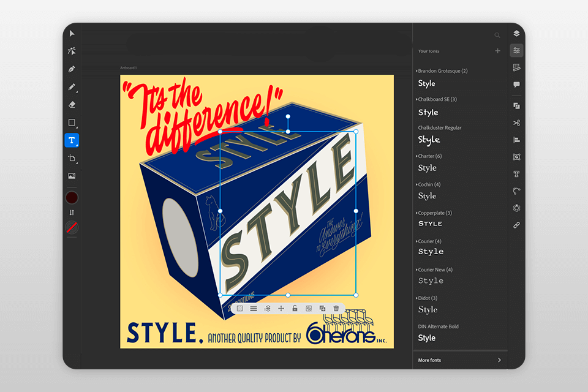Click opacity icon in context bar

click(239, 308)
